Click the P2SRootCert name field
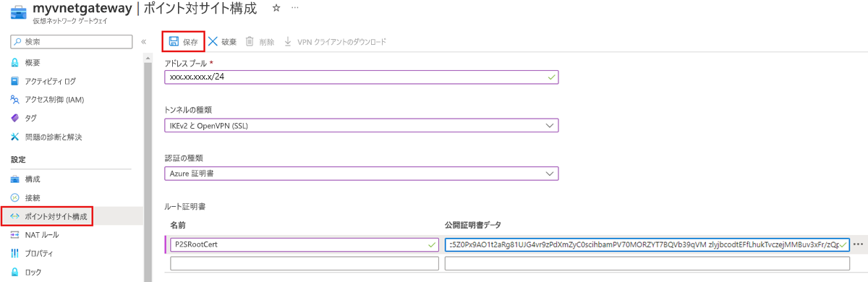The height and width of the screenshot is (282, 868). (x=304, y=244)
